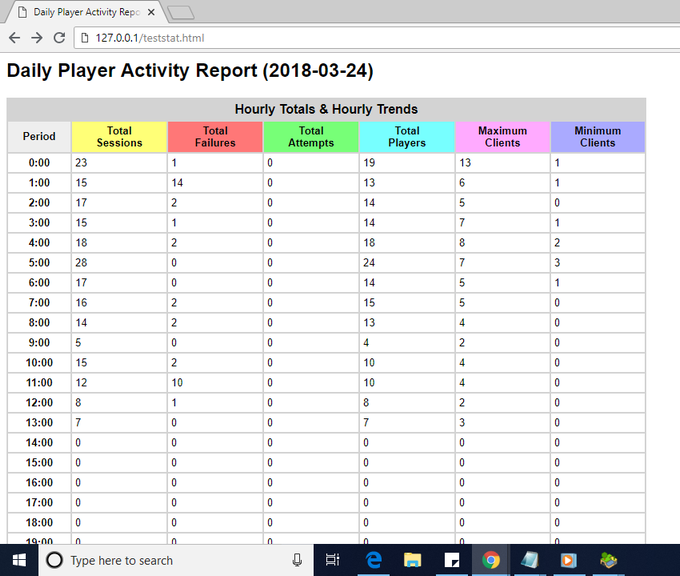680x576 pixels.
Task: Reload the page with the refresh icon
Action: click(x=59, y=37)
